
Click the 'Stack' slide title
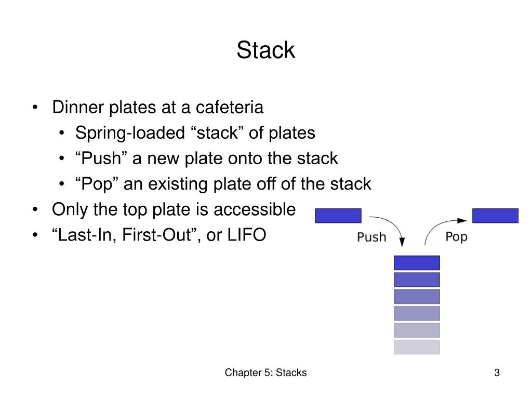tap(265, 50)
